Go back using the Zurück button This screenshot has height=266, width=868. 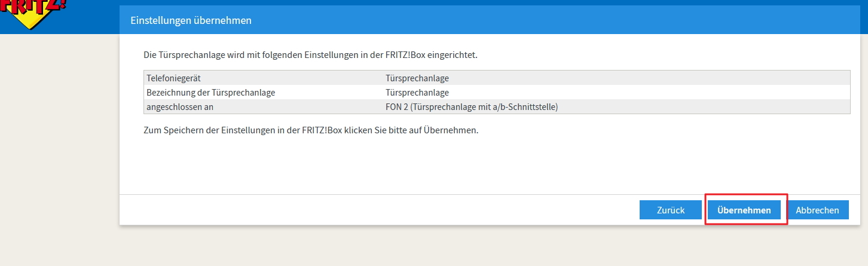[x=670, y=210]
